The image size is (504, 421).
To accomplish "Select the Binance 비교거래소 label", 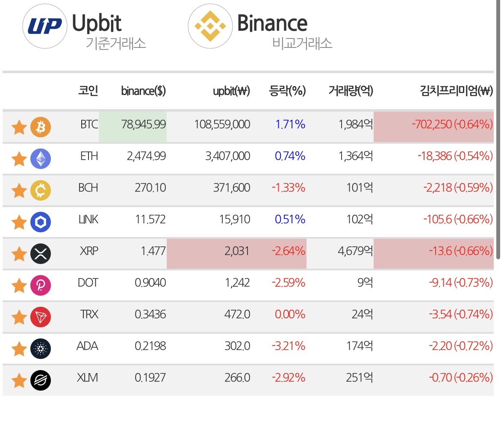I will click(302, 43).
